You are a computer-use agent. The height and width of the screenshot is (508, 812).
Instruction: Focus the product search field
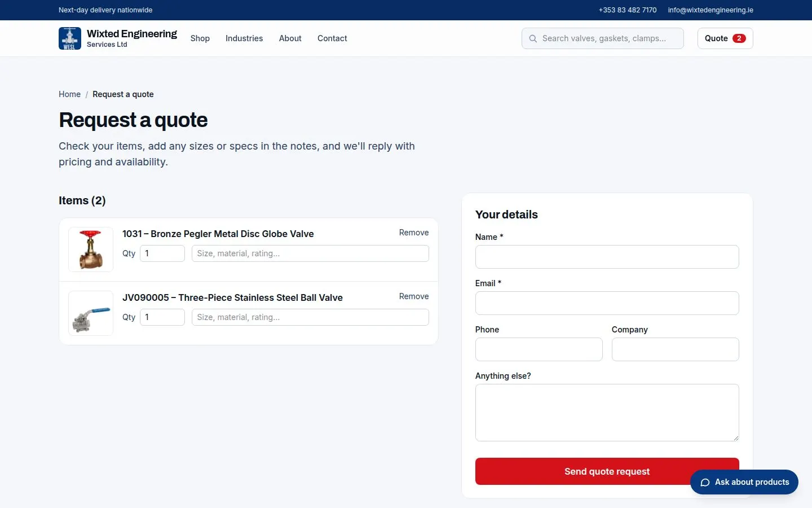click(603, 38)
